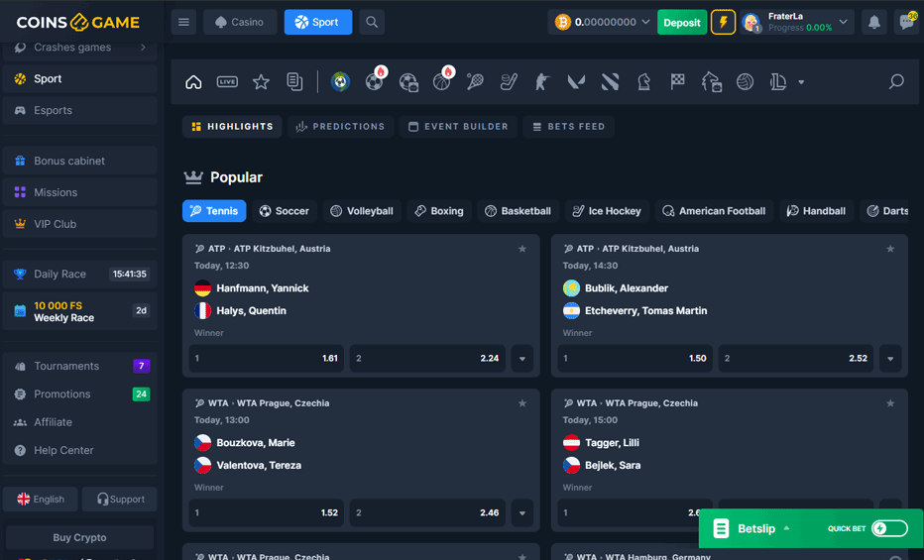Open the Casino section

pos(240,23)
